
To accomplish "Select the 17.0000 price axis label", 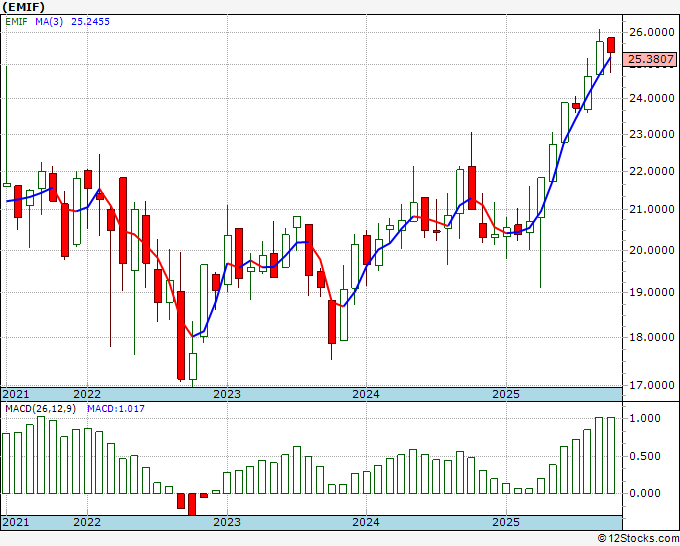I will (652, 385).
